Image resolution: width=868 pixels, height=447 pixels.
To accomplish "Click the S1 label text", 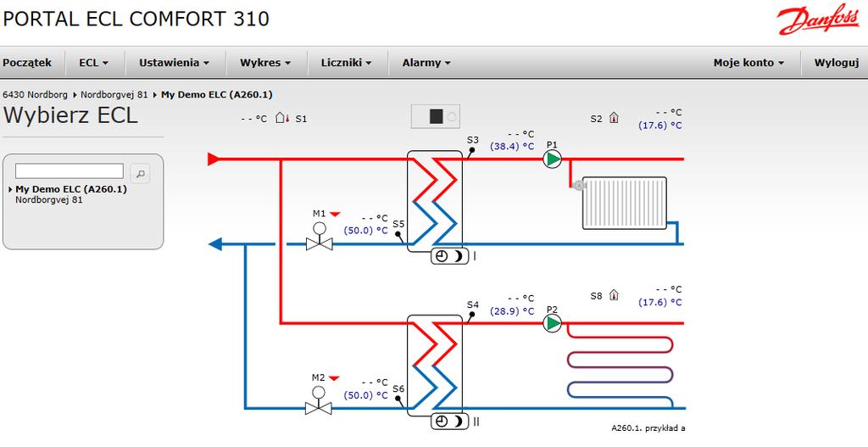I will (301, 119).
